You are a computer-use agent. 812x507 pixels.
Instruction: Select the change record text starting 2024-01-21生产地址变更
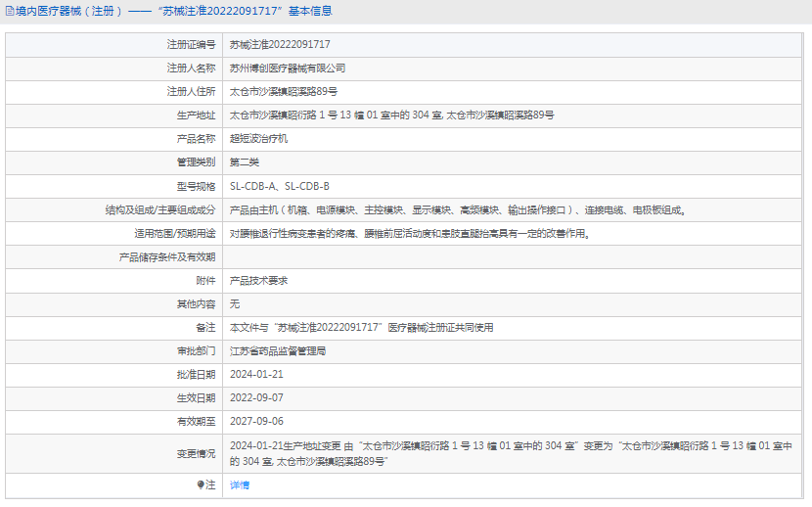point(511,454)
